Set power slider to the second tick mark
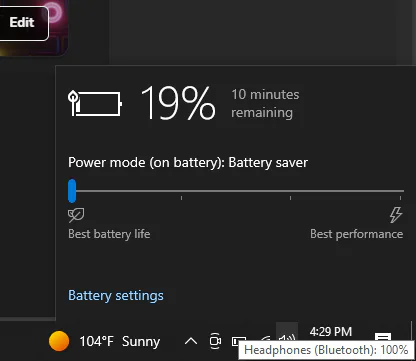The height and width of the screenshot is (361, 416). click(181, 191)
